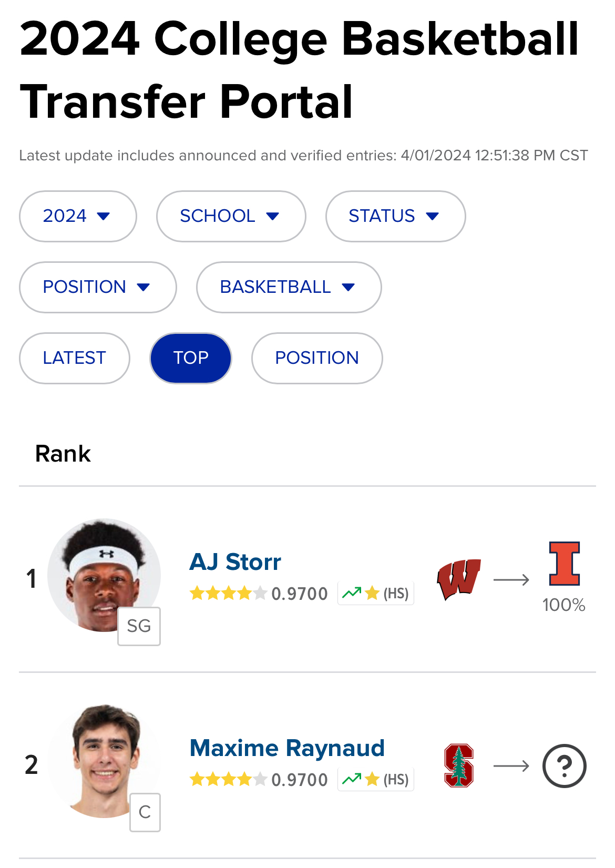Switch to the LATEST sort view
The width and height of the screenshot is (615, 868).
[x=74, y=358]
